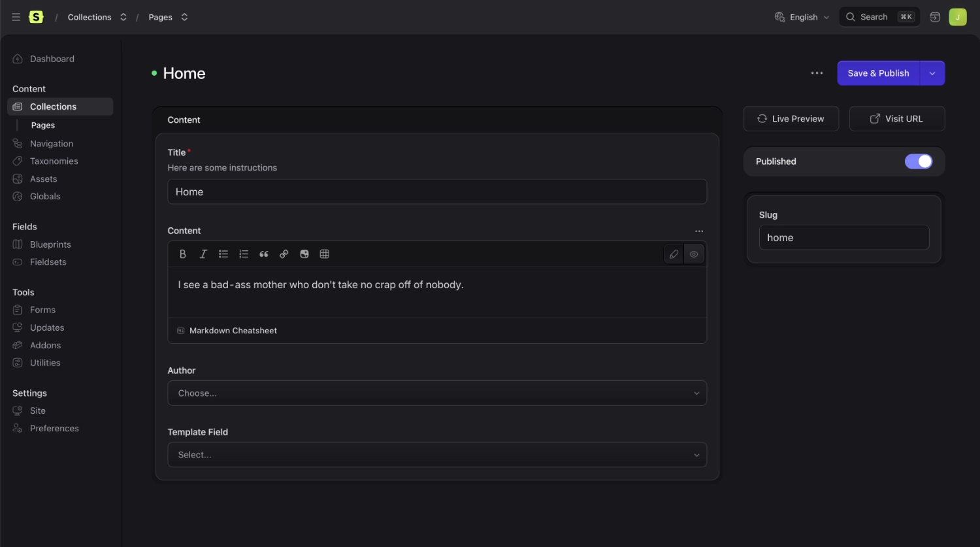Open the Pages breadcrumb switcher
Screen dimensions: 980x547
click(x=184, y=17)
